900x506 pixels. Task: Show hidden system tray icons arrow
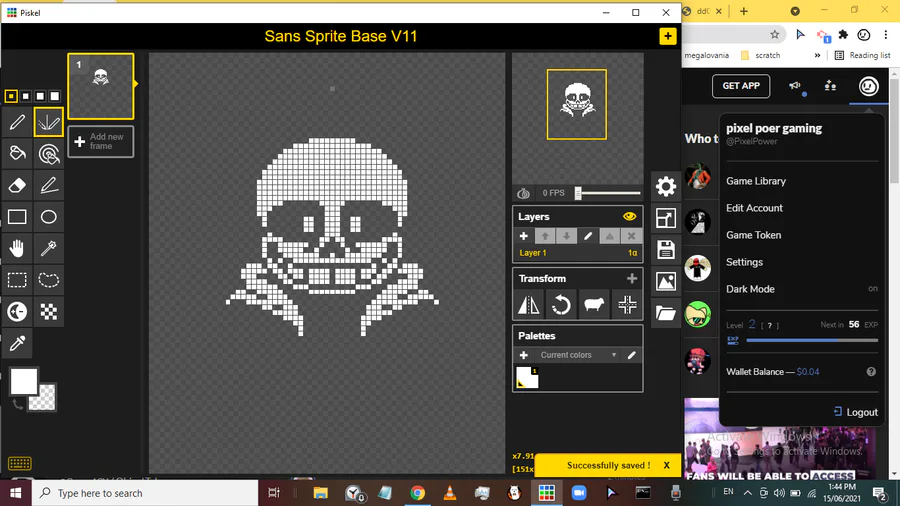pos(747,493)
